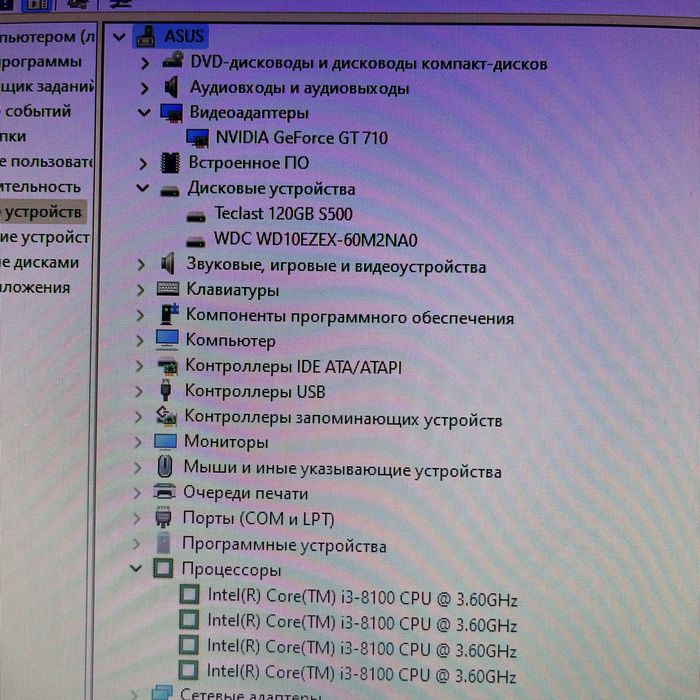Open the 'устройств' item highlighted in left pane
The width and height of the screenshot is (700, 700).
coord(42,212)
